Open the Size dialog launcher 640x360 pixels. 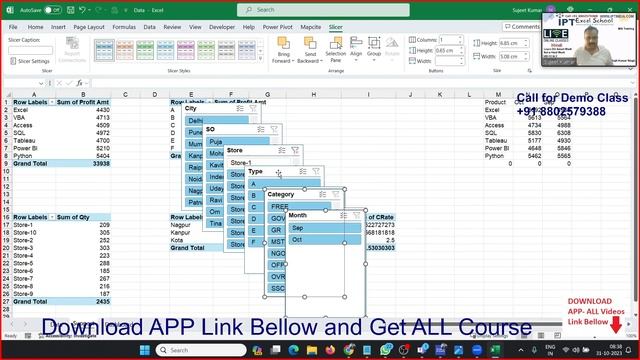pyautogui.click(x=529, y=71)
